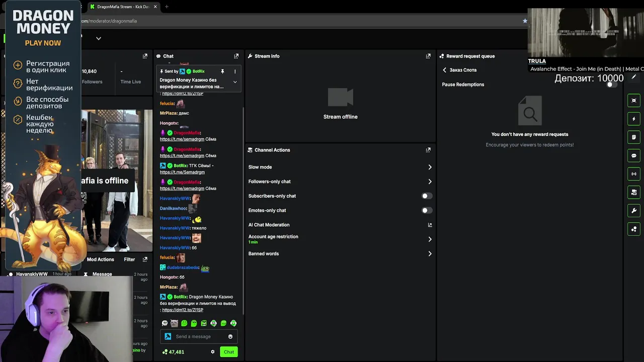Select HavanskiyWW in mod actions list
This screenshot has width=644, height=362.
pyautogui.click(x=32, y=275)
